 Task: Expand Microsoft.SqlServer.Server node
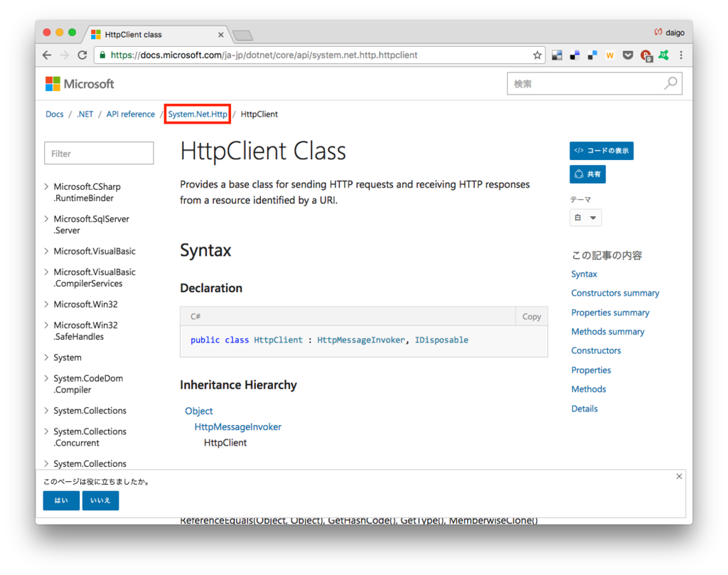[46, 219]
